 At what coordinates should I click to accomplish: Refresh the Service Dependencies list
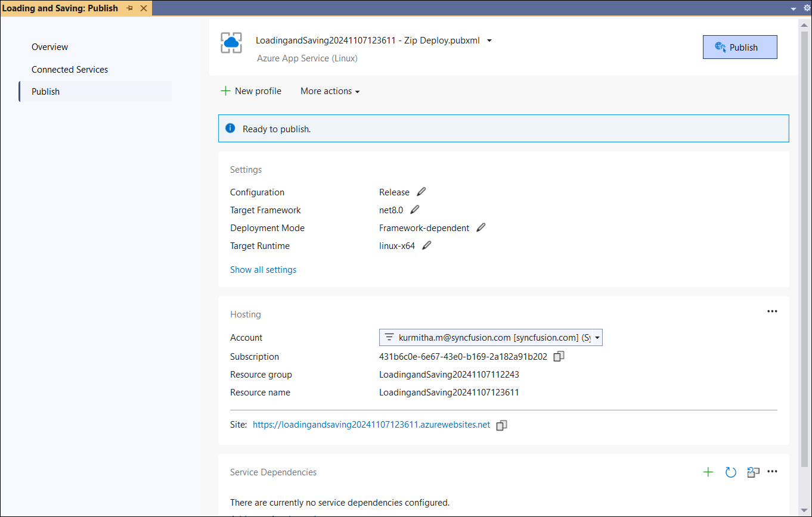(x=731, y=472)
